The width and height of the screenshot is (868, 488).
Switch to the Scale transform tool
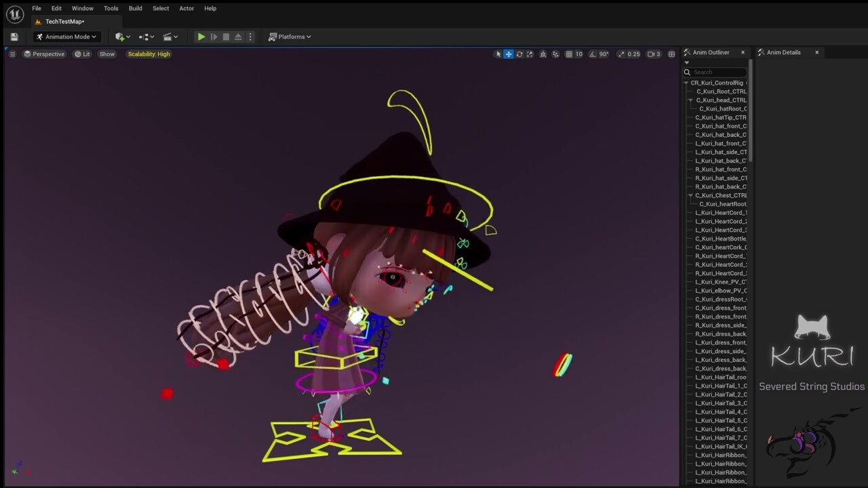coord(530,54)
